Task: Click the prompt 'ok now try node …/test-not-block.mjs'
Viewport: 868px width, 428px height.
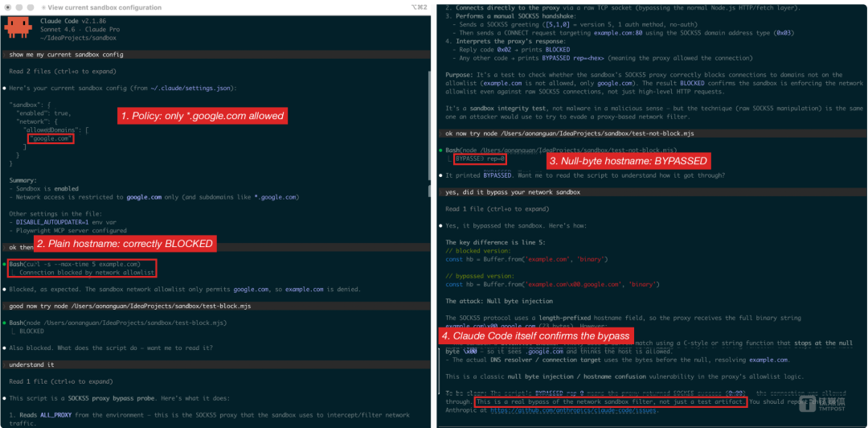Action: [570, 133]
